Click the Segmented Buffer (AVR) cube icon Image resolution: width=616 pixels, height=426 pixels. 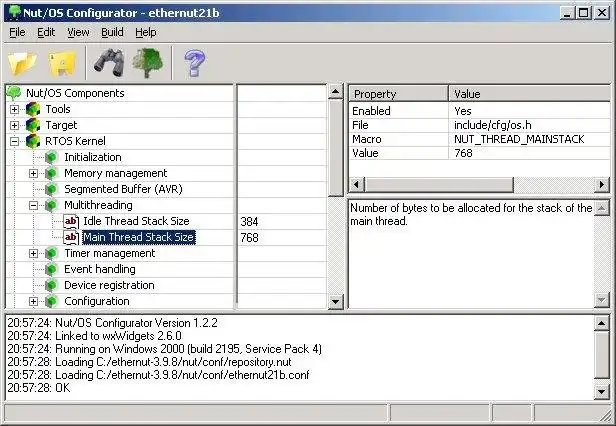[x=51, y=189]
